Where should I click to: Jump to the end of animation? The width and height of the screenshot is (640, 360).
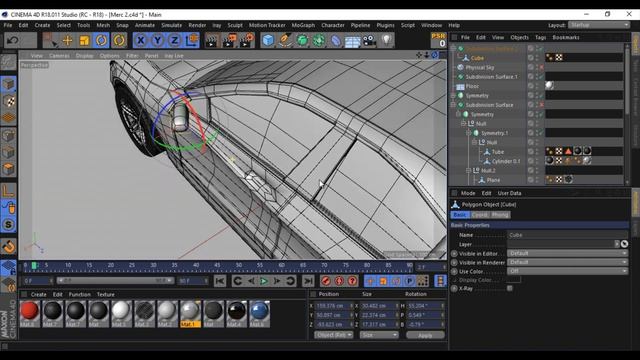tap(308, 281)
